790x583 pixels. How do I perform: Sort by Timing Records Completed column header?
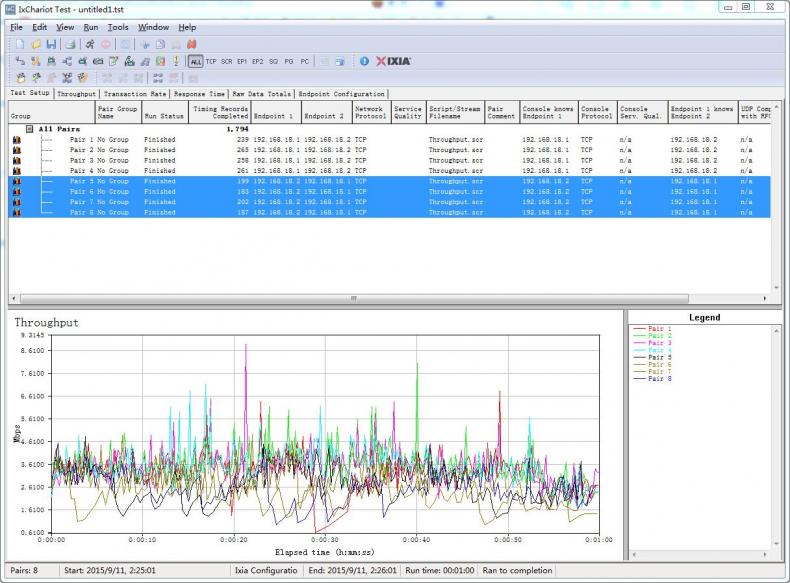[x=220, y=112]
